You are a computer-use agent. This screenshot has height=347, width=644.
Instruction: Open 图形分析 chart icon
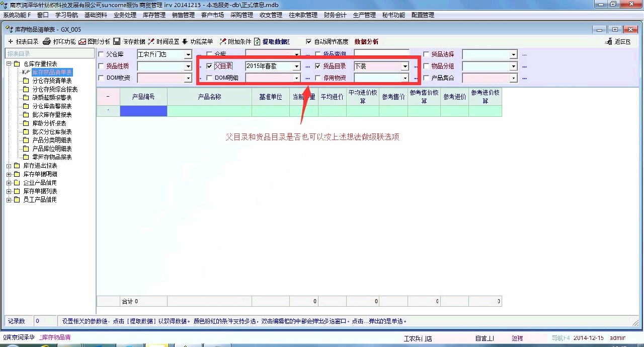pos(82,42)
